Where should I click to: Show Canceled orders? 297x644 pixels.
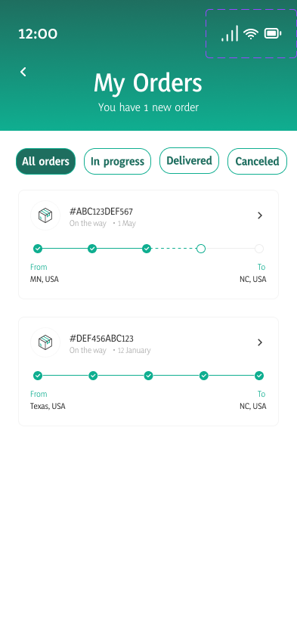257,162
